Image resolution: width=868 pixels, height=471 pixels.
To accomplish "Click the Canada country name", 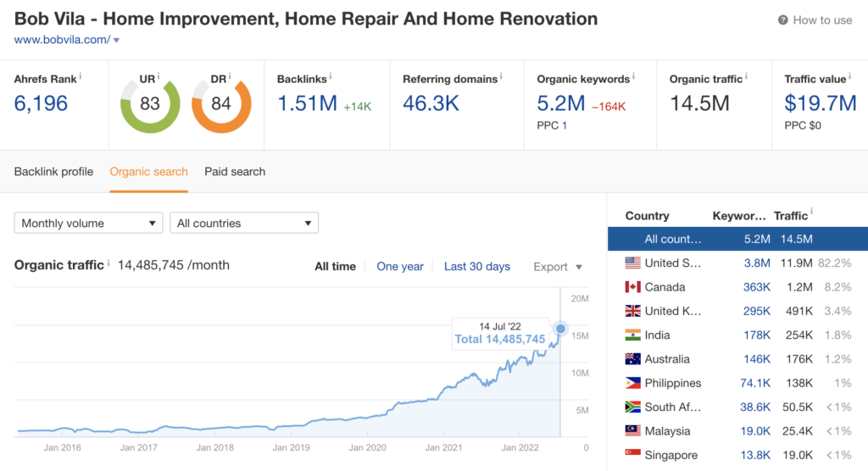I will pyautogui.click(x=665, y=287).
